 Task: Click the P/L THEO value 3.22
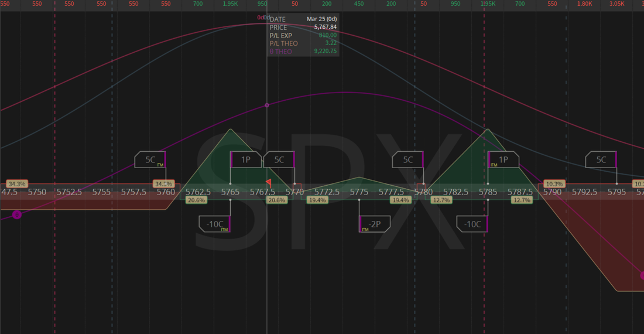331,43
